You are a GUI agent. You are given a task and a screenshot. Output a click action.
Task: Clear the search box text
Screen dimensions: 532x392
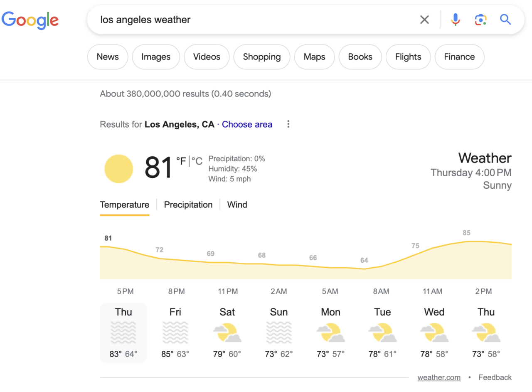tap(424, 20)
